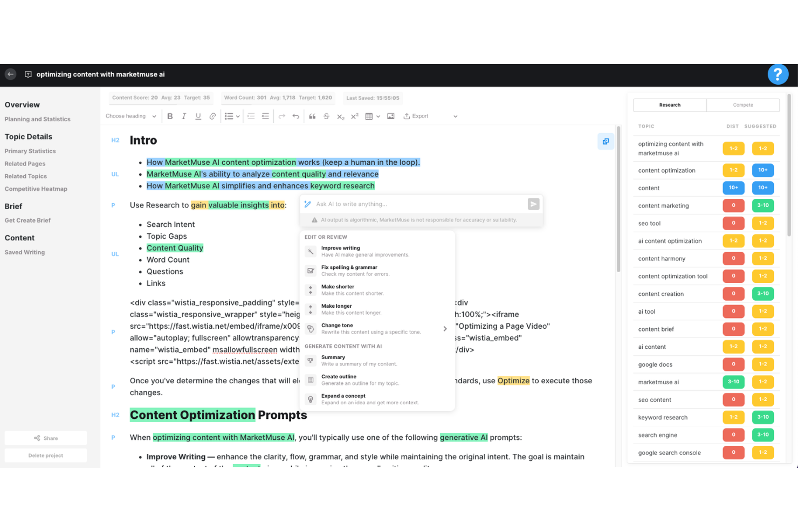Click the back arrow in header
The image size is (798, 532).
(11, 74)
